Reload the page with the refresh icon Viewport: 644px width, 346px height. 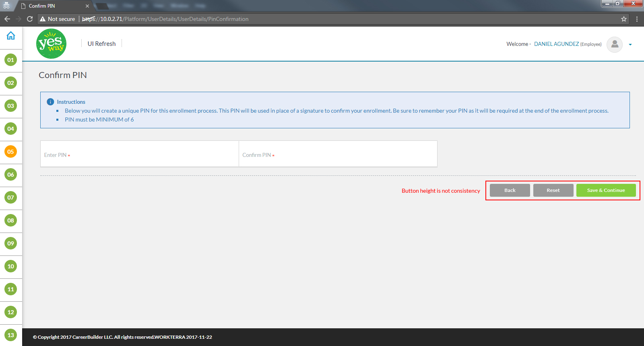click(30, 19)
